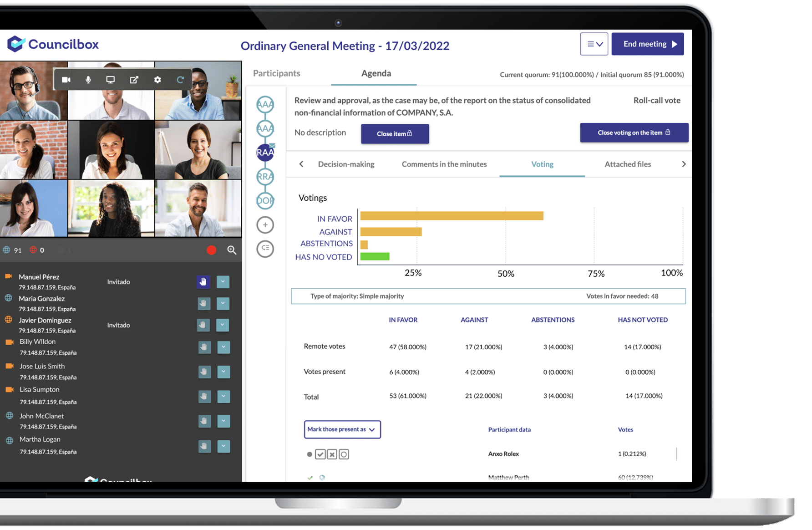Open the header menu dropdown

pyautogui.click(x=594, y=44)
